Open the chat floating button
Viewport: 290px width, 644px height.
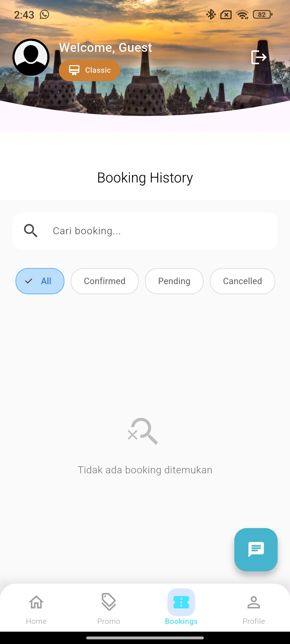click(256, 550)
